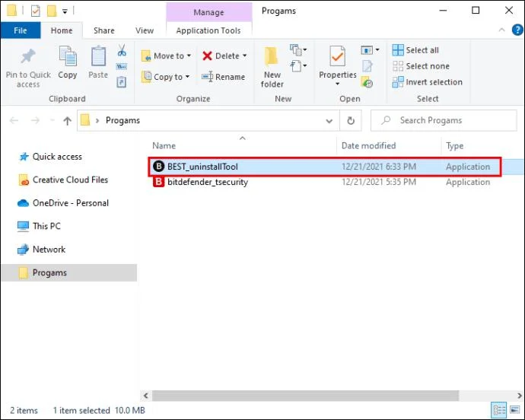Switch to the View tab
This screenshot has height=420, width=525.
click(x=145, y=30)
